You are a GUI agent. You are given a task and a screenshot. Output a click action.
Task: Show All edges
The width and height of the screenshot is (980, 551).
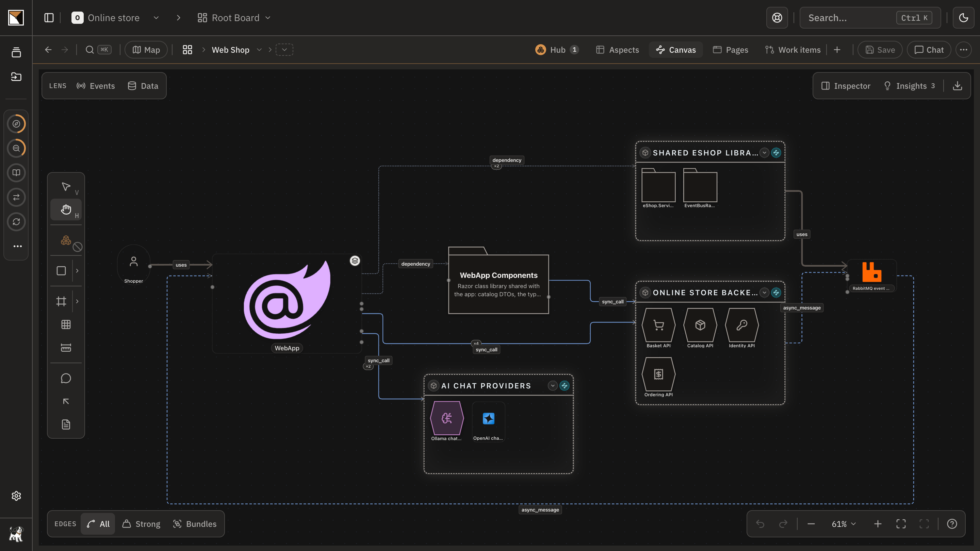coord(98,524)
